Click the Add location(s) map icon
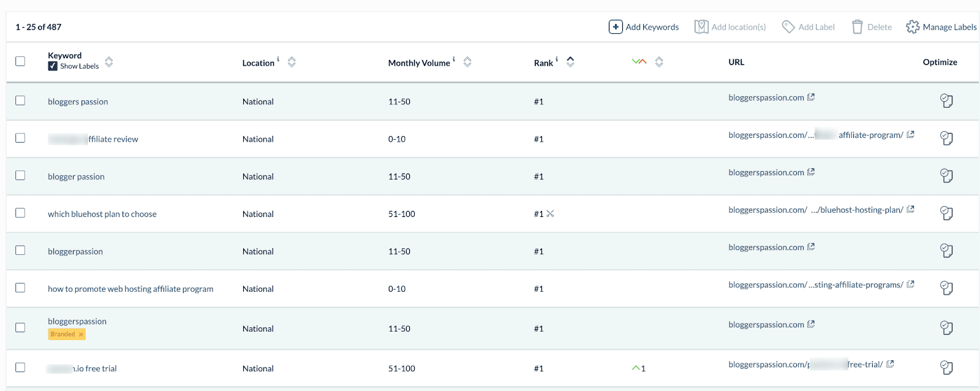 point(701,27)
